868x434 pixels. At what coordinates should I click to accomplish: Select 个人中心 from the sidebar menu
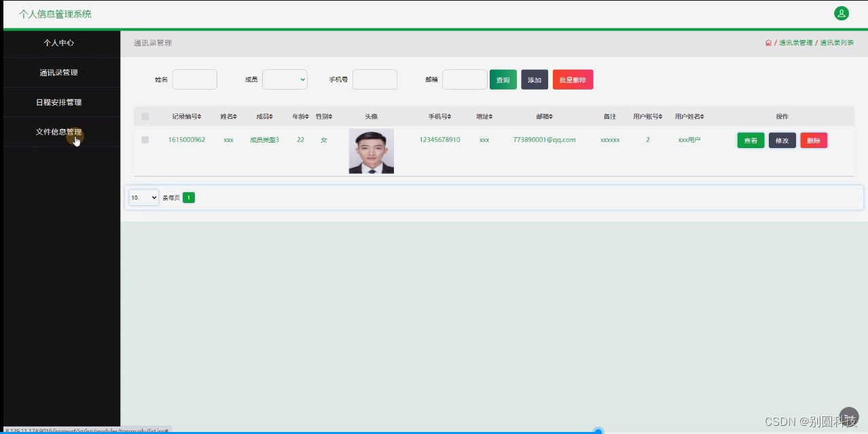60,42
